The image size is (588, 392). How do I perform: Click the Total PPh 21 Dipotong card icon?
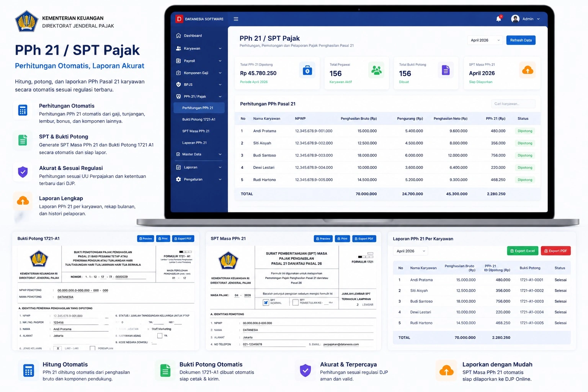tap(307, 70)
